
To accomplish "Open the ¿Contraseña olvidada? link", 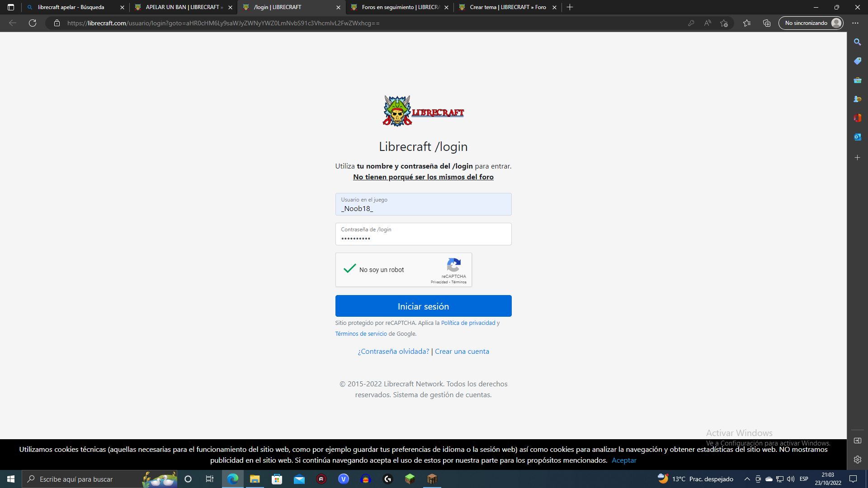I will point(393,351).
